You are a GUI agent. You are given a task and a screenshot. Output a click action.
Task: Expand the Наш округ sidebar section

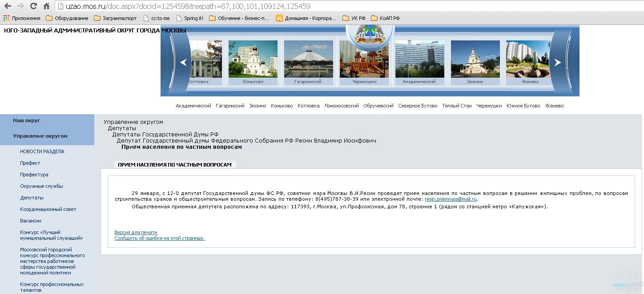(27, 120)
